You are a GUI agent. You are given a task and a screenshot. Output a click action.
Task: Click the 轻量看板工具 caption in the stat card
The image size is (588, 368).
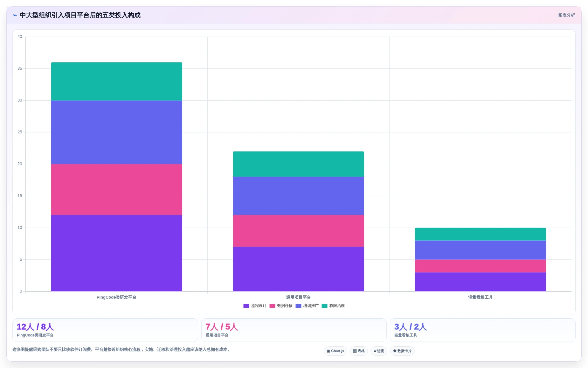click(x=405, y=335)
